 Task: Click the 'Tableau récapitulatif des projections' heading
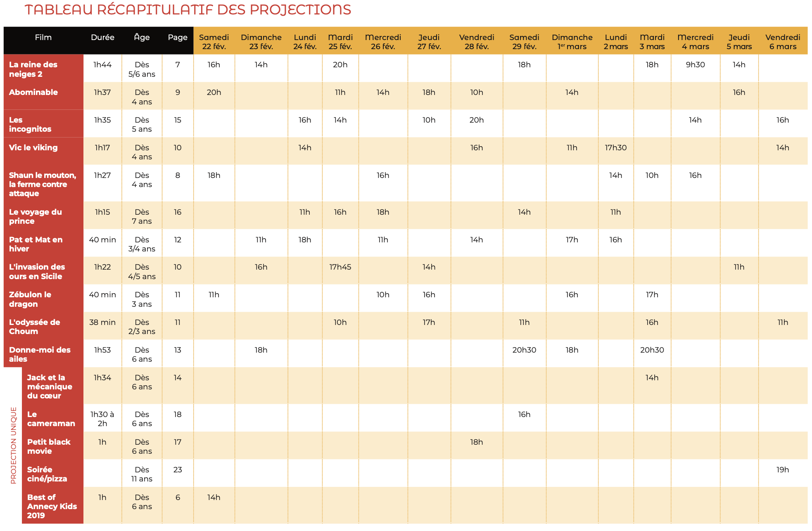click(188, 9)
